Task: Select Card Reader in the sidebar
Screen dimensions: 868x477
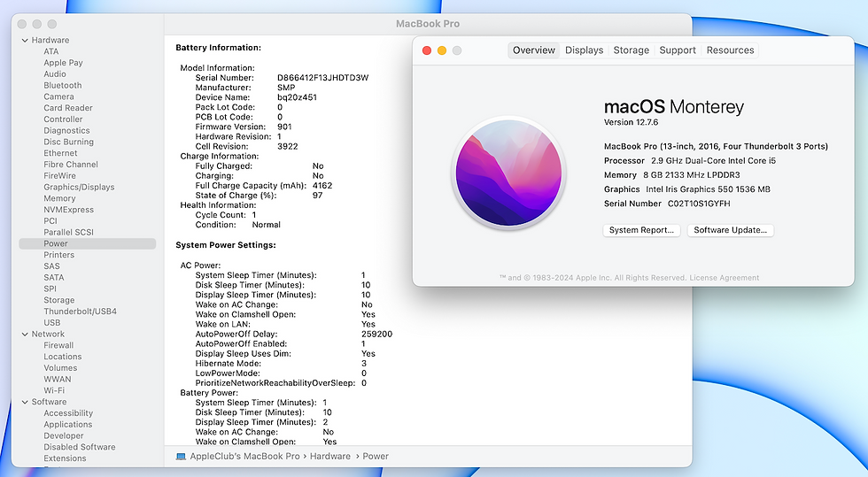Action: [68, 108]
